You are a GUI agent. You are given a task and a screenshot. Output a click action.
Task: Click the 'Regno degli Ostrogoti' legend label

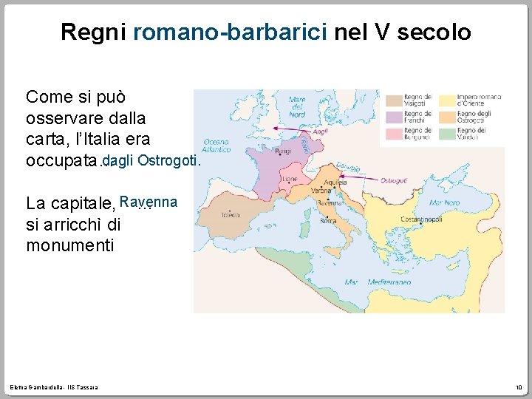474,117
